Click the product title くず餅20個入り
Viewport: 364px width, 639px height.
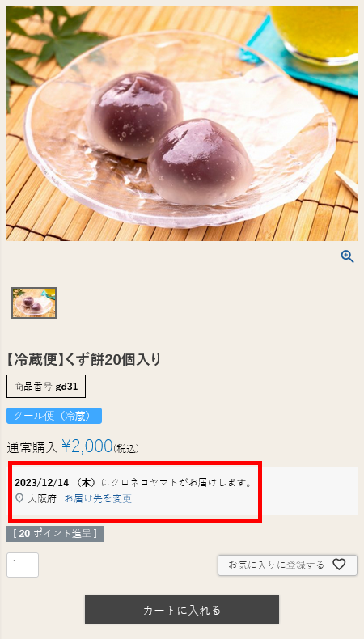click(84, 360)
